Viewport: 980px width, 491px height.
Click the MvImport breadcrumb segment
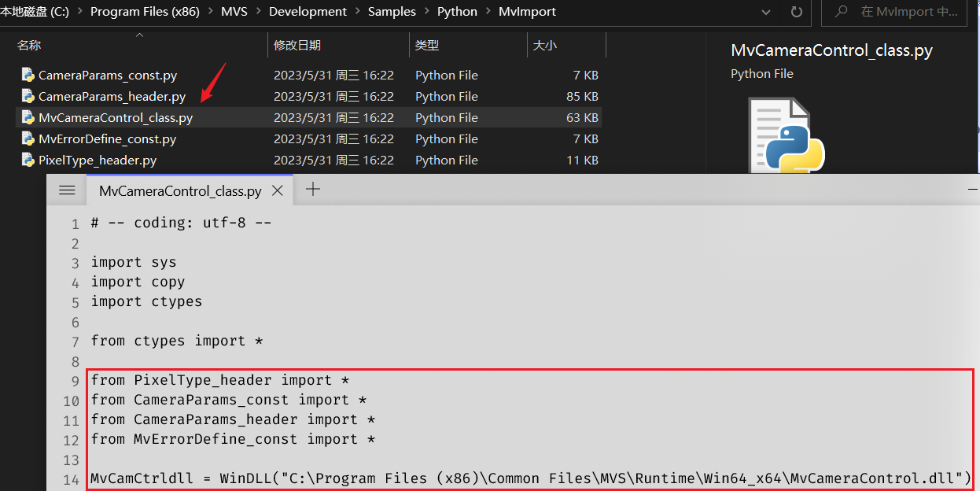point(527,12)
